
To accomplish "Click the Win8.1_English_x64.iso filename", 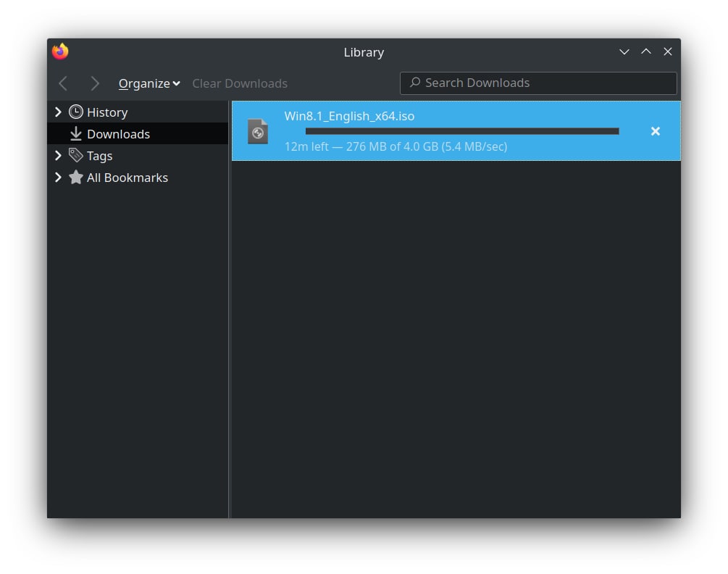I will point(349,116).
